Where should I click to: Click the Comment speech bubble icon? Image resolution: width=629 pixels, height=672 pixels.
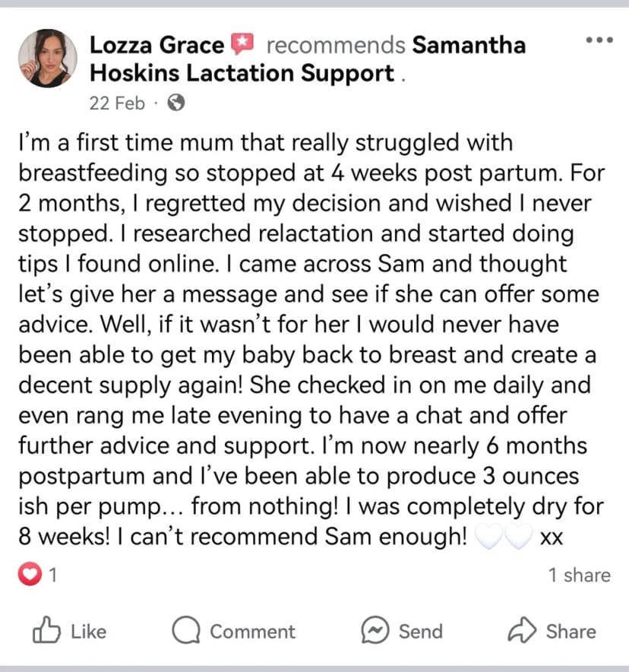[186, 630]
